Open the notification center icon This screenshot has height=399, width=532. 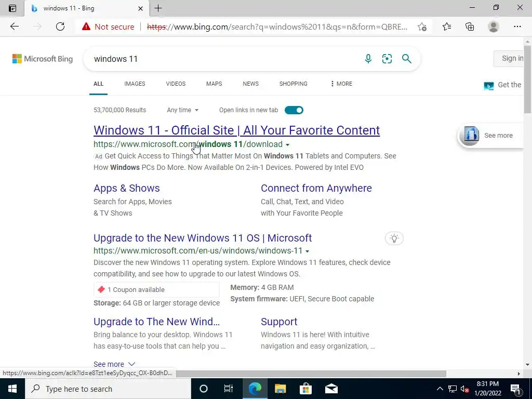coord(516,389)
